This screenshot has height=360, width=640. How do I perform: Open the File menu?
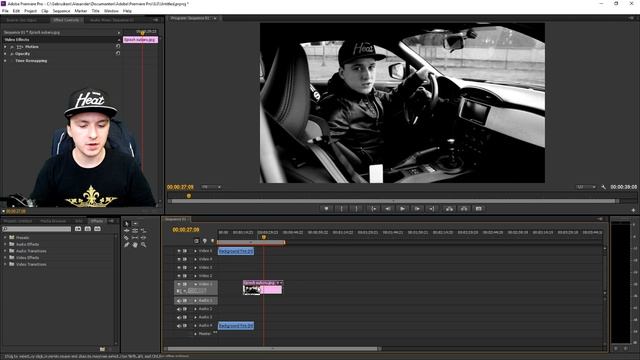pyautogui.click(x=5, y=11)
